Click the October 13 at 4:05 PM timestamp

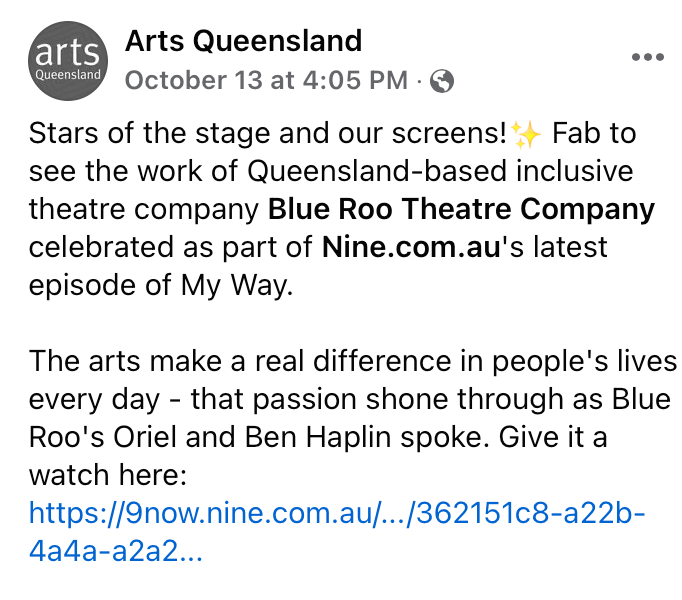[266, 81]
